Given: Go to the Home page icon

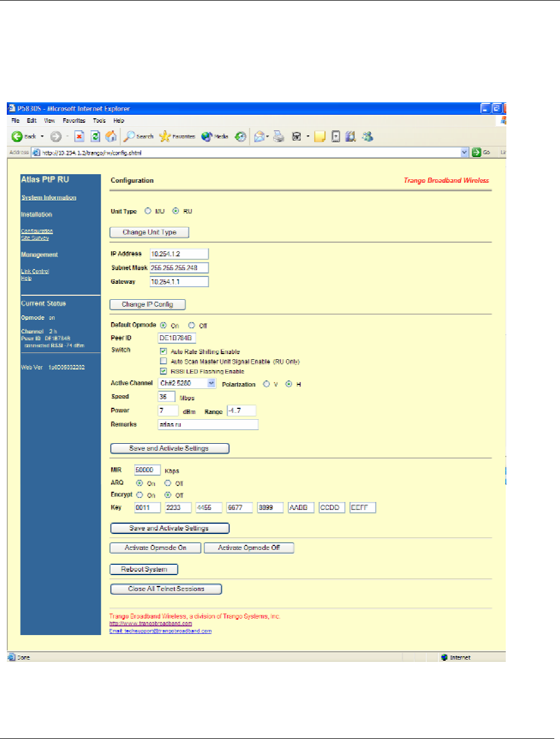Looking at the screenshot, I should [111, 136].
